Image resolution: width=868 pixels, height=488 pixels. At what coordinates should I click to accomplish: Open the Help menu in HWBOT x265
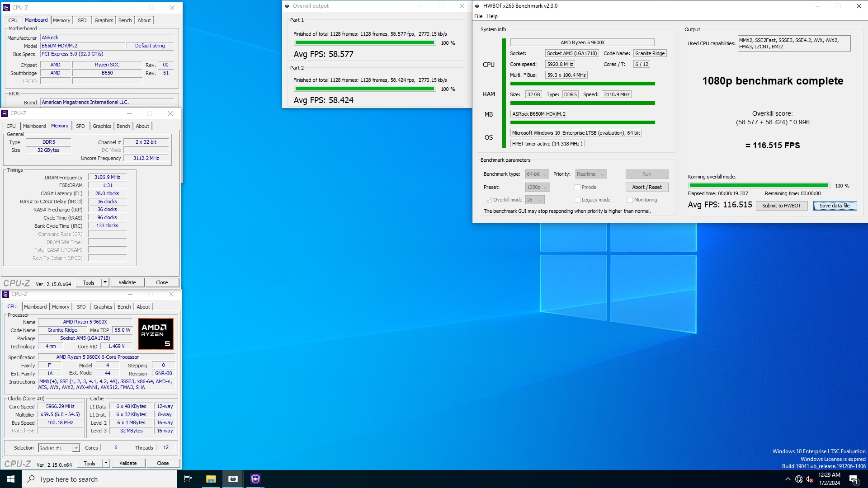click(x=492, y=16)
